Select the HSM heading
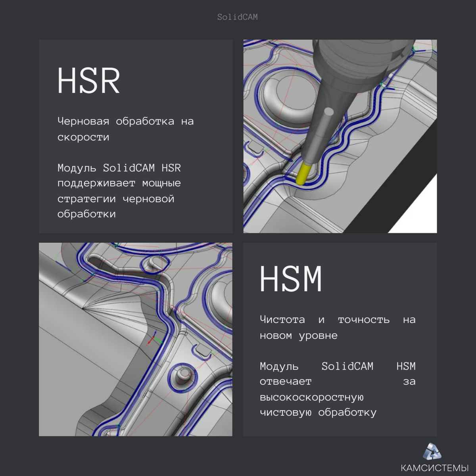This screenshot has height=476, width=476. 291,278
